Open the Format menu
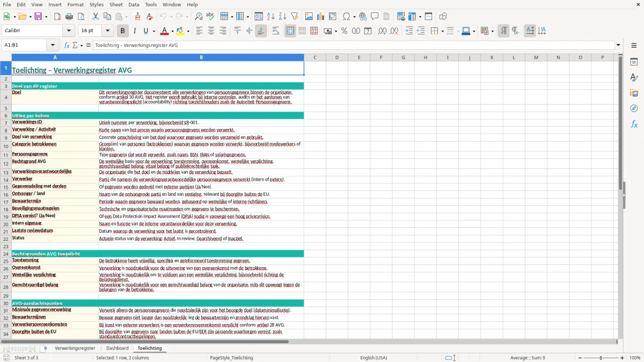 75,4
